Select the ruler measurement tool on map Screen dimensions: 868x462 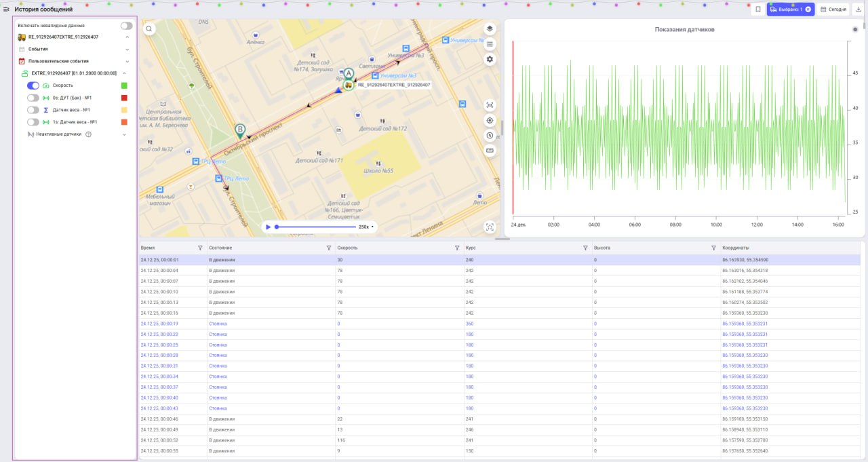point(490,150)
